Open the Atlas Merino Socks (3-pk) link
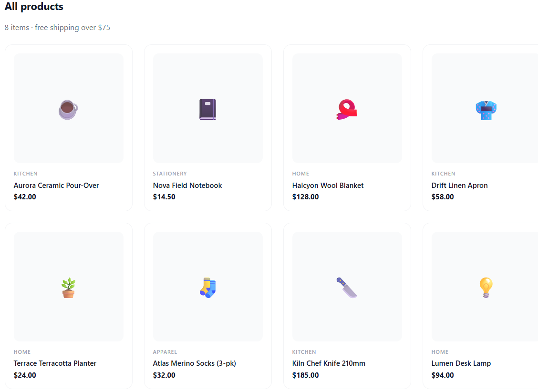Image resolution: width=538 pixels, height=392 pixels. click(195, 363)
